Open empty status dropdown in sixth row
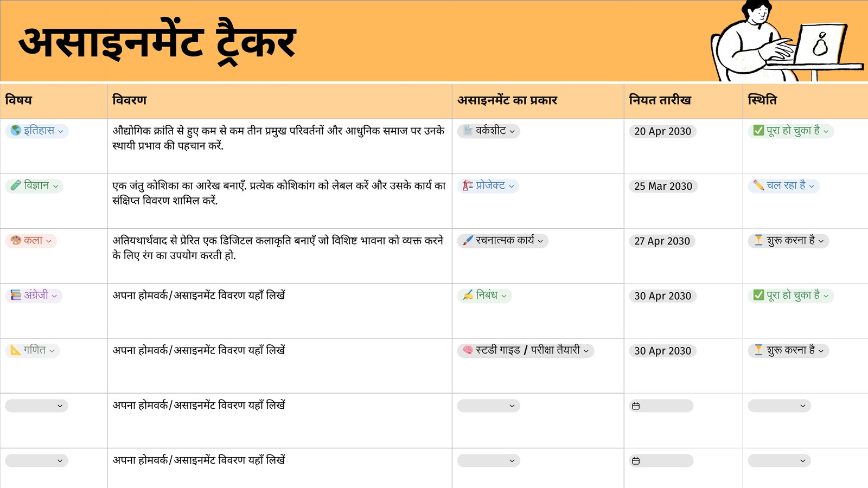Screen dimensions: 868x488 [x=780, y=406]
